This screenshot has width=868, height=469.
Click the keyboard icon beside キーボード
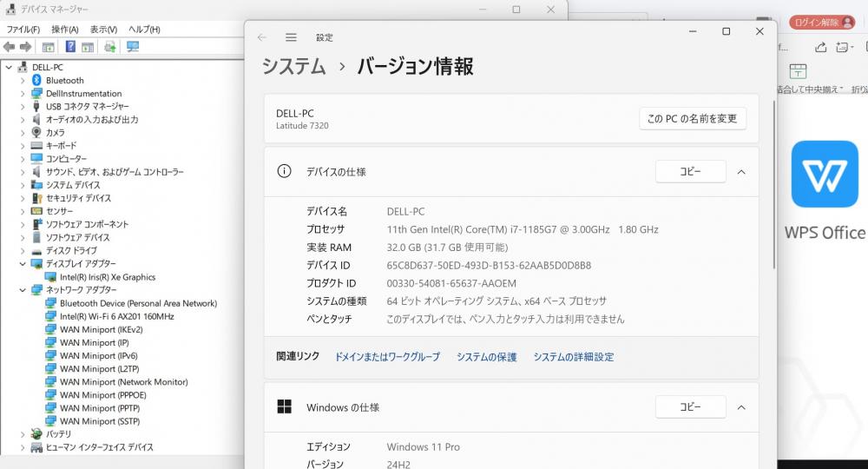click(x=36, y=146)
